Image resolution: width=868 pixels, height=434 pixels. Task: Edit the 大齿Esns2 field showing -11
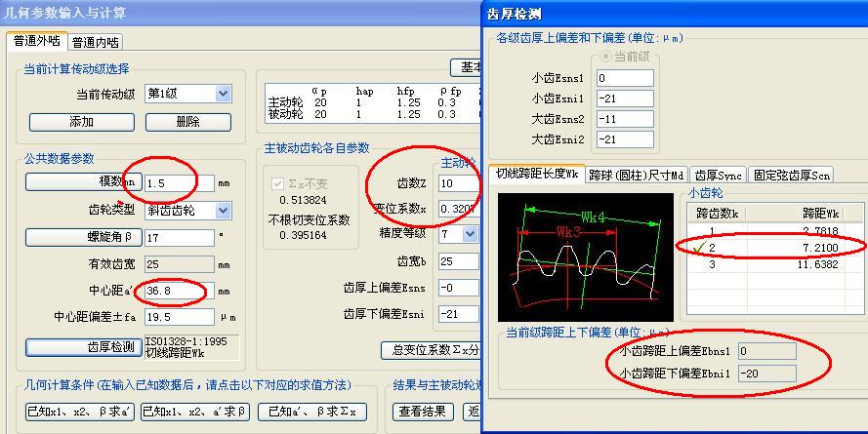click(x=625, y=119)
